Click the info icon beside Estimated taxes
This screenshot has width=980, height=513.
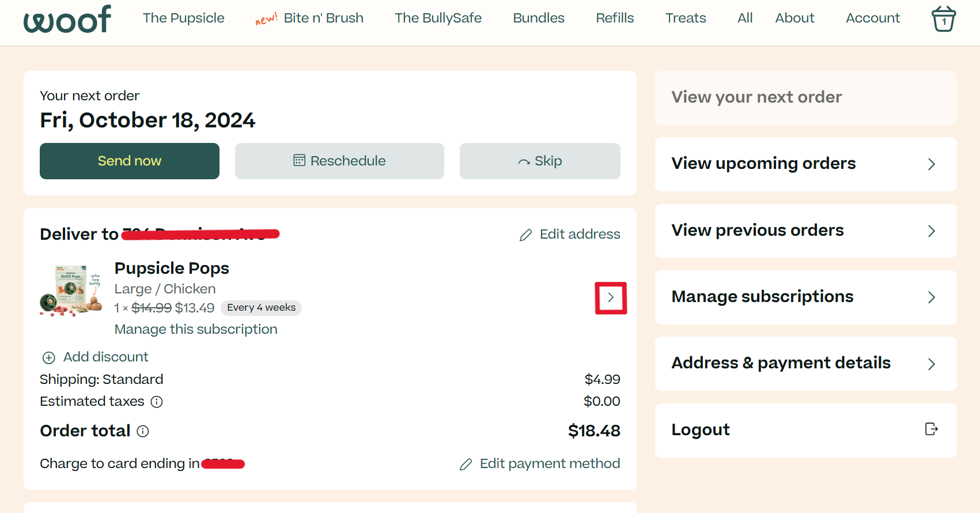[157, 402]
